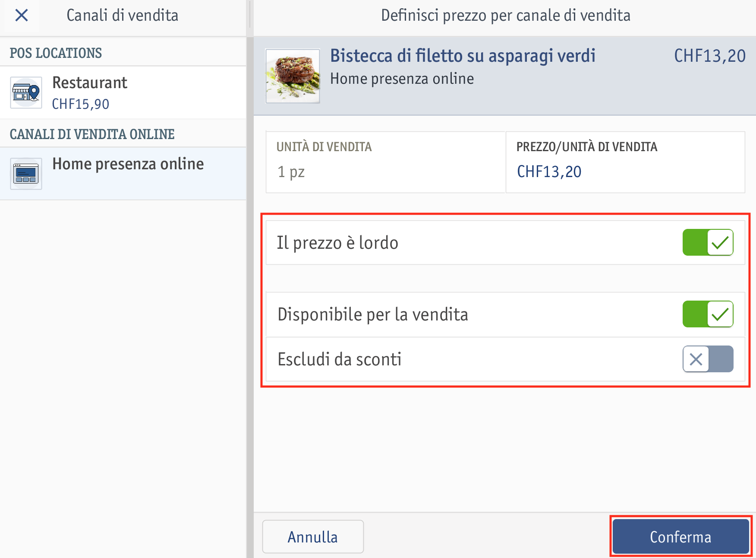This screenshot has height=558, width=756.
Task: Click the X mark on Escludi da sconti
Action: pyautogui.click(x=696, y=359)
